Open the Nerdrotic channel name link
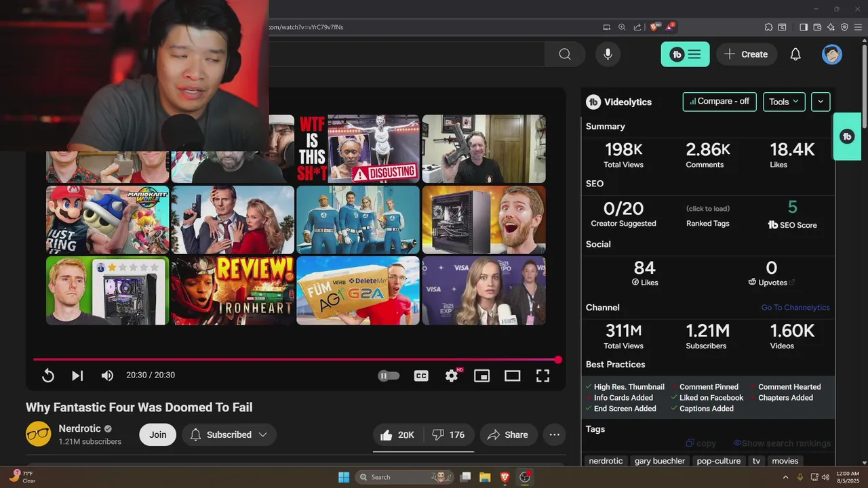The width and height of the screenshot is (868, 488). tap(79, 429)
